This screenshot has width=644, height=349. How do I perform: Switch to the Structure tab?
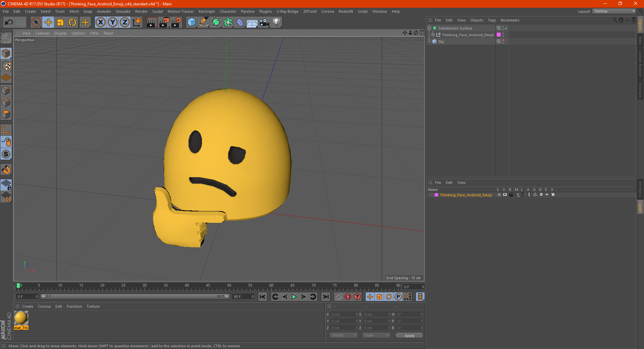pos(640,90)
